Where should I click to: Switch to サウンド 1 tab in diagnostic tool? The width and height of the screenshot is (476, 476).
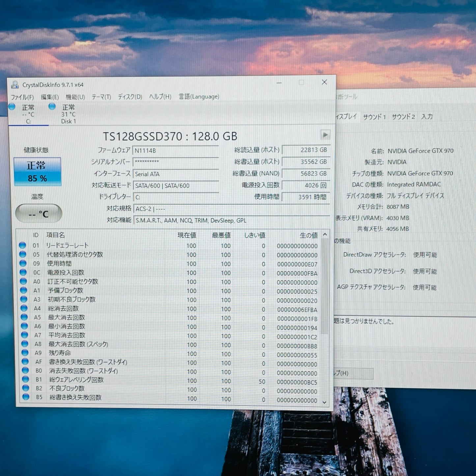[374, 117]
